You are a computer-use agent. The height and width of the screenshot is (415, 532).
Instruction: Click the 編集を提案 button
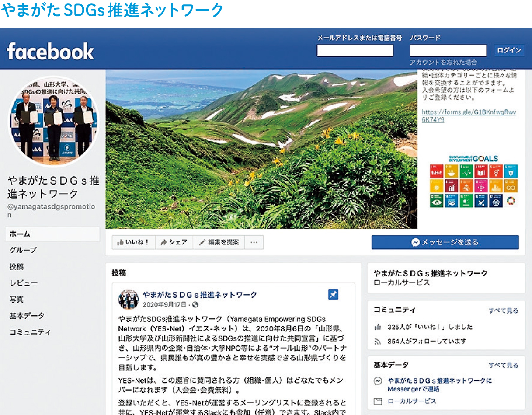point(219,242)
